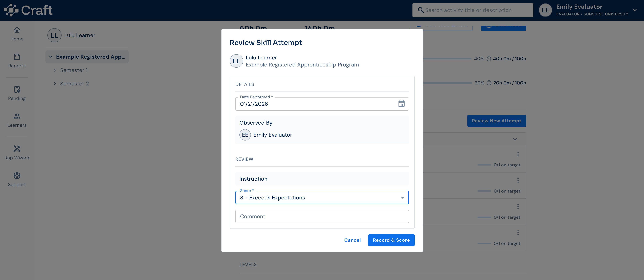Open the Score dropdown showing Exceeds Expectations
This screenshot has height=280, width=644.
(x=322, y=198)
